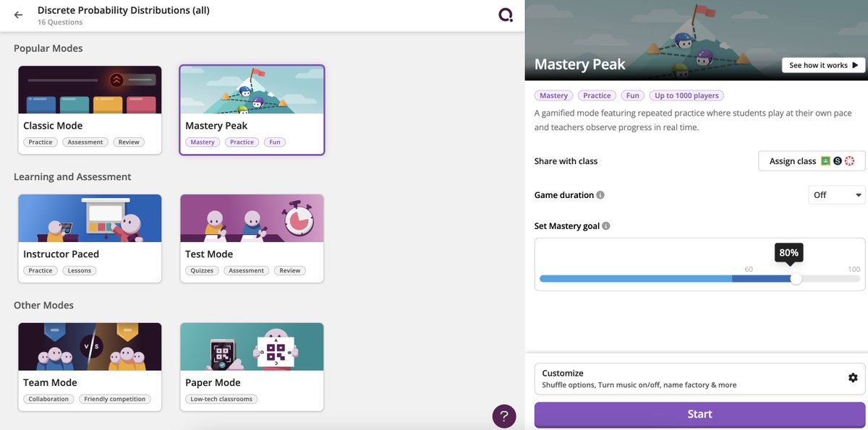Go back using the left arrow icon
This screenshot has height=430, width=868.
point(18,14)
